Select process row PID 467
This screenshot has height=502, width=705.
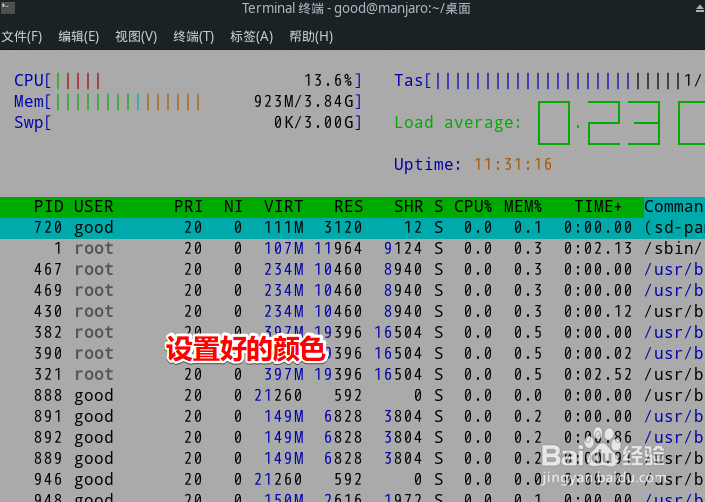[352, 270]
